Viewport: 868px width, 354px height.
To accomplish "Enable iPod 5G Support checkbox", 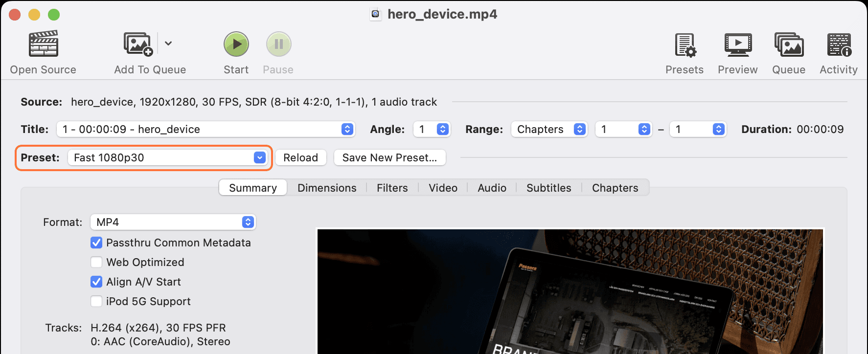I will click(x=96, y=302).
